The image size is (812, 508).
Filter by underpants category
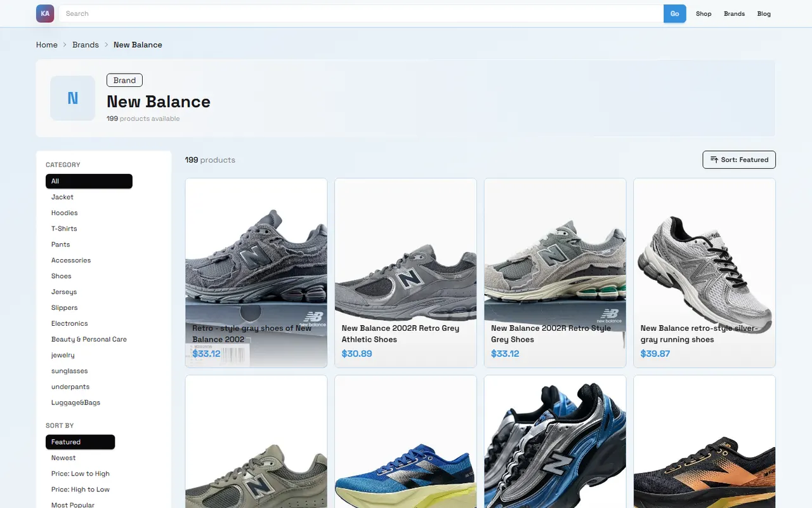(70, 387)
